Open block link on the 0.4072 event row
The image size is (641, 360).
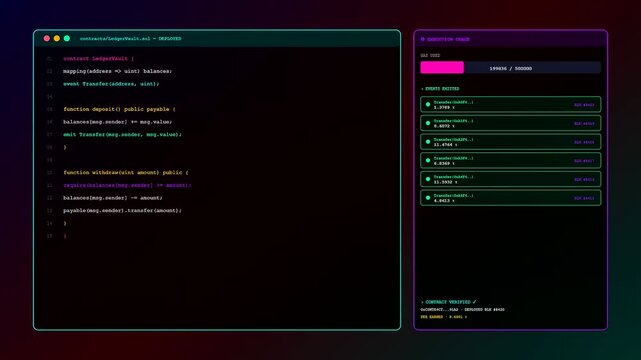click(x=584, y=123)
